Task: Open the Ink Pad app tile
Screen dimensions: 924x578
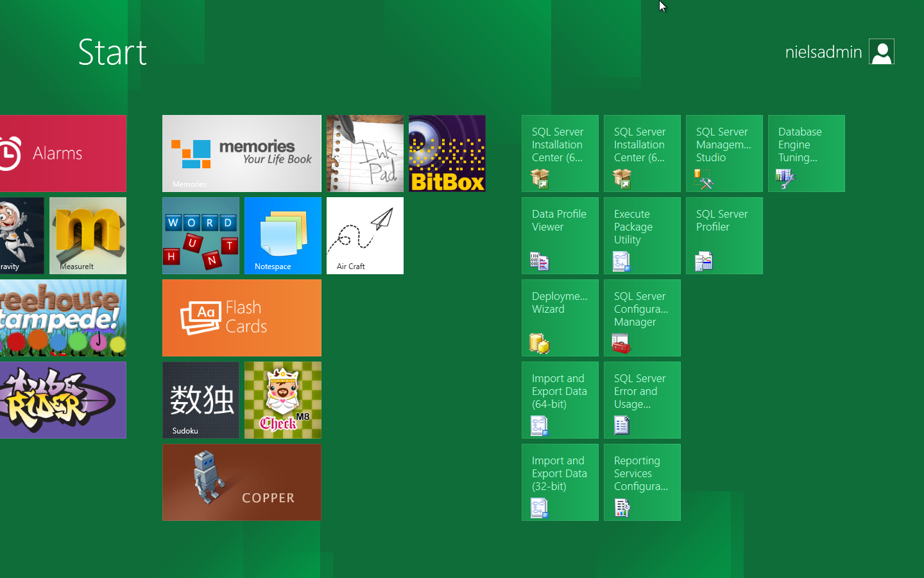Action: pos(365,153)
